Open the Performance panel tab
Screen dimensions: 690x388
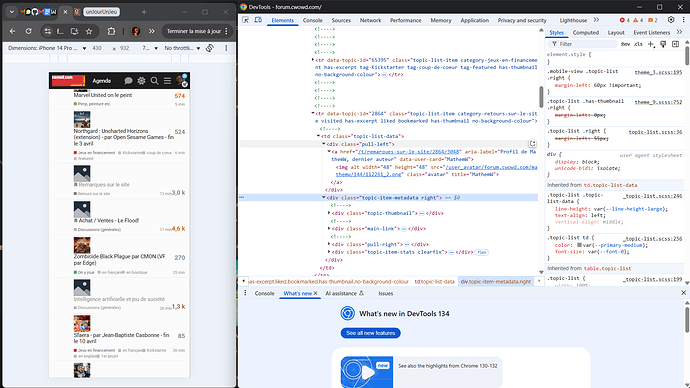pos(405,20)
